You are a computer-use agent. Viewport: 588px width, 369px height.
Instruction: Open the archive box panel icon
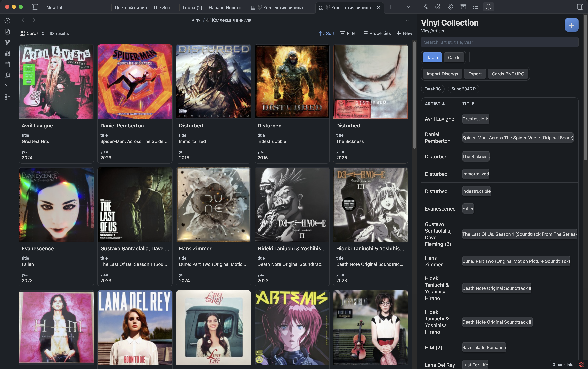tap(463, 7)
